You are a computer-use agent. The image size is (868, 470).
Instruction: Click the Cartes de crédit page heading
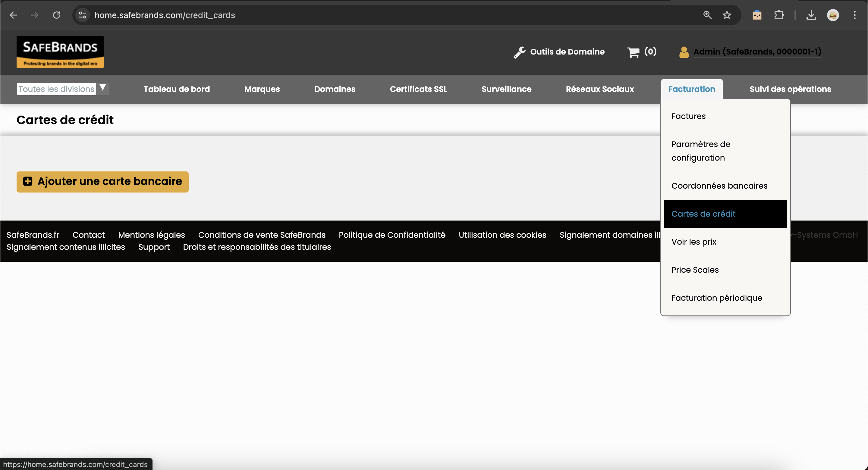(65, 120)
